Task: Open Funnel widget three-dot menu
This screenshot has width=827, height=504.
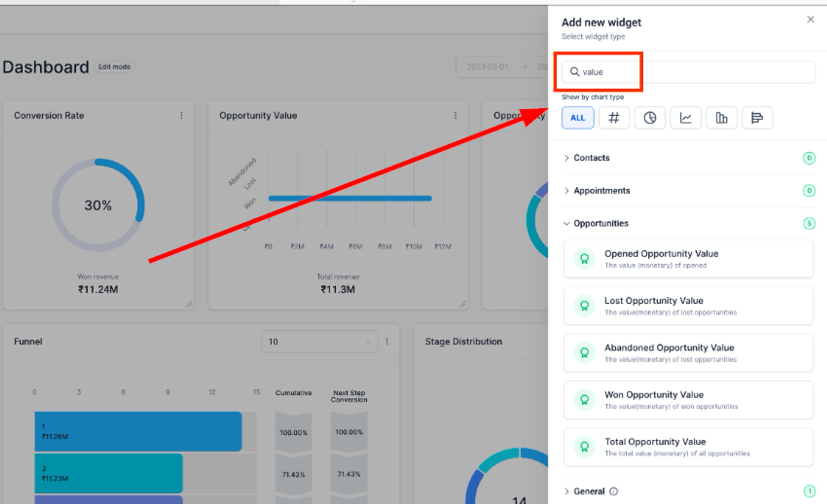Action: 387,342
